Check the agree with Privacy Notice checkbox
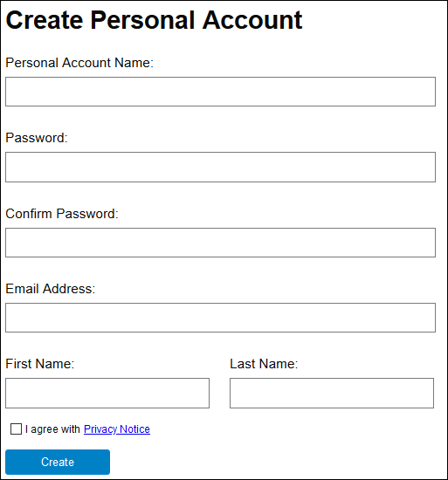 click(x=16, y=429)
